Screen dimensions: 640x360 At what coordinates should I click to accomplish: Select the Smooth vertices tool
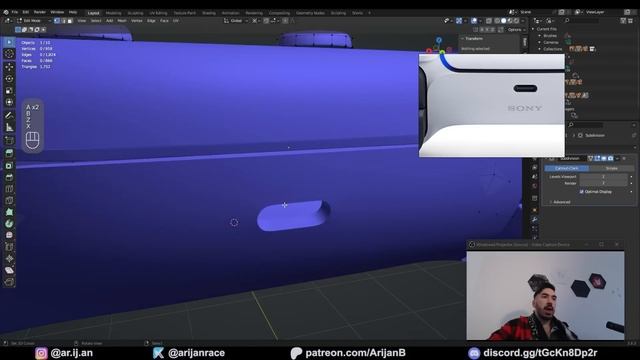pyautogui.click(x=9, y=236)
